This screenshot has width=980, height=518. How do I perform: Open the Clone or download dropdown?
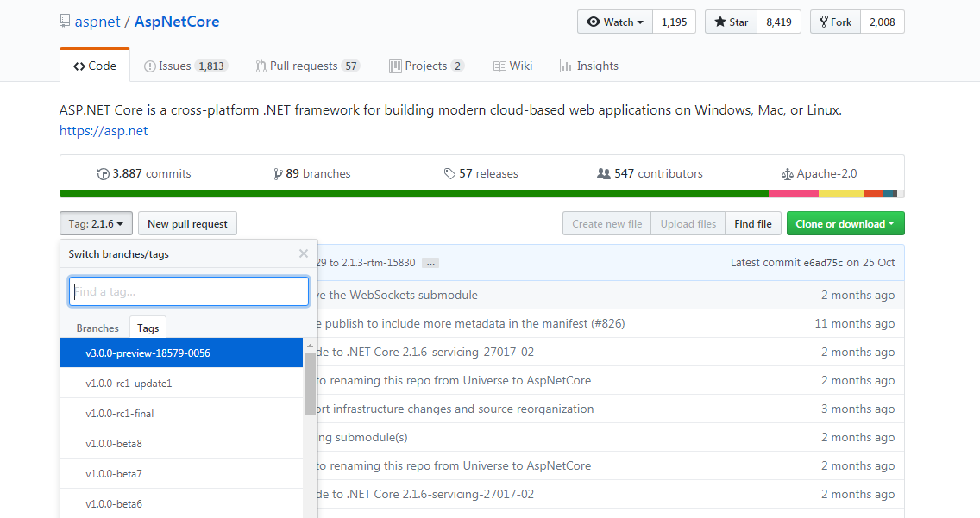click(845, 223)
